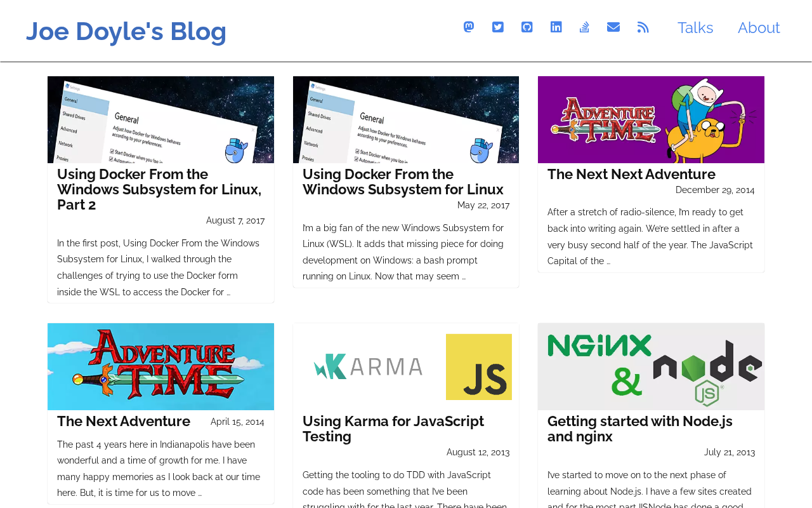Open the RSS feed icon
This screenshot has width=812, height=508.
pyautogui.click(x=643, y=27)
